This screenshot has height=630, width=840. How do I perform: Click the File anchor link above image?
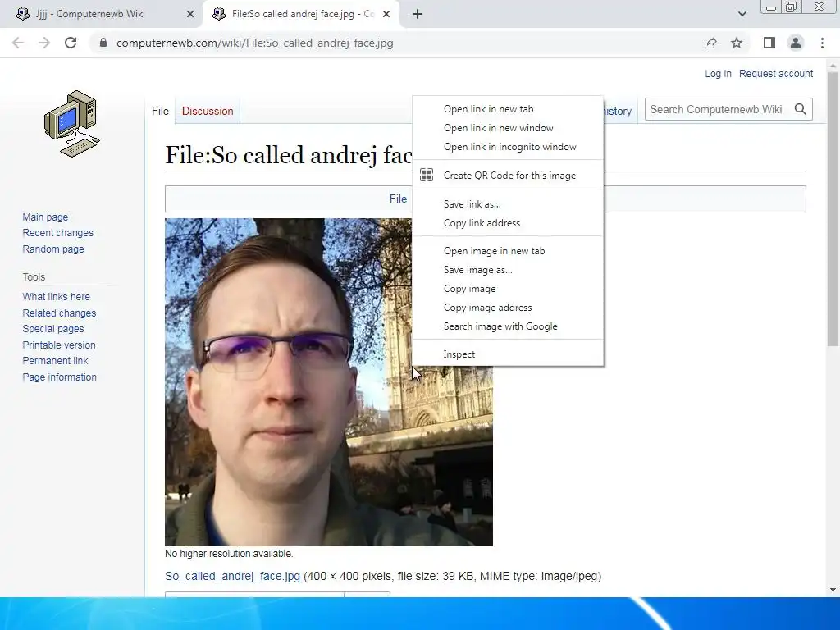pyautogui.click(x=398, y=199)
